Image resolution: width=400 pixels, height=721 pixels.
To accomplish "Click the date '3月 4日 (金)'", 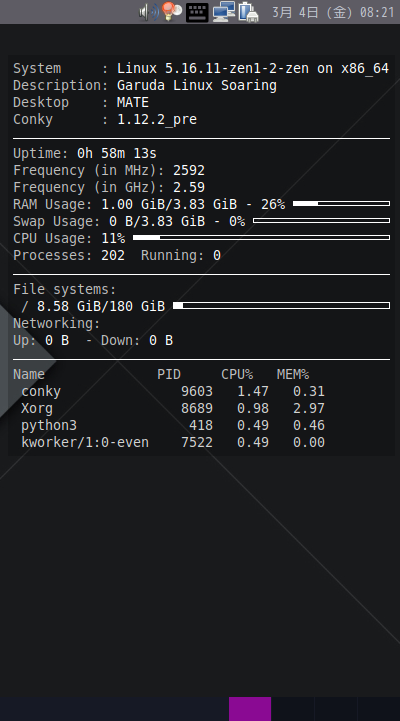I will [x=314, y=12].
